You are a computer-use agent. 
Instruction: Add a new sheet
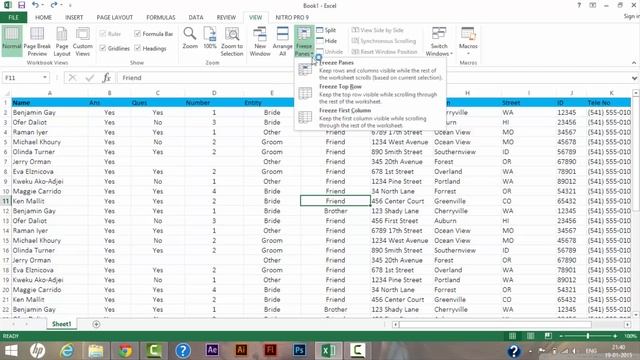96,324
